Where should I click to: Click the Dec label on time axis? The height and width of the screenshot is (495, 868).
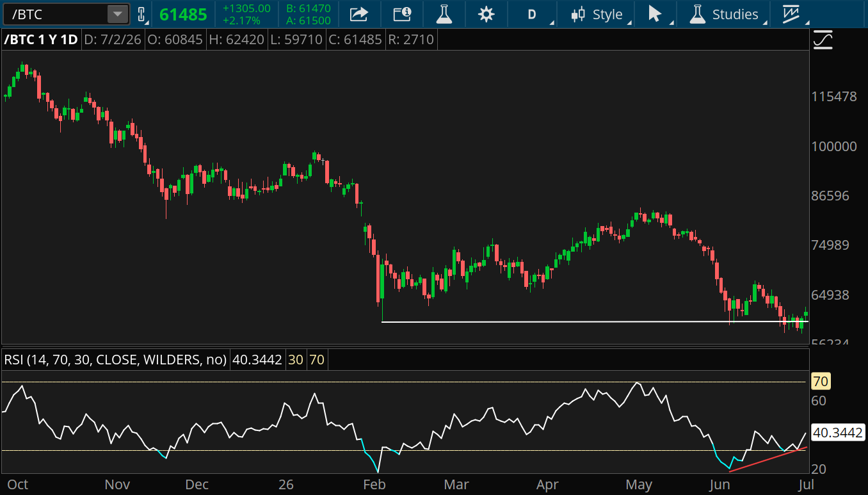point(197,485)
